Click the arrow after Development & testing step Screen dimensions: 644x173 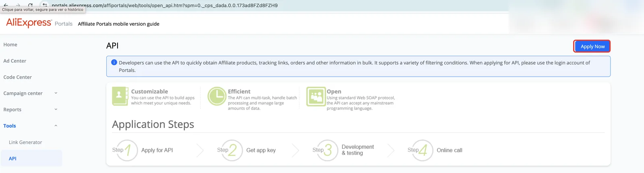click(391, 150)
